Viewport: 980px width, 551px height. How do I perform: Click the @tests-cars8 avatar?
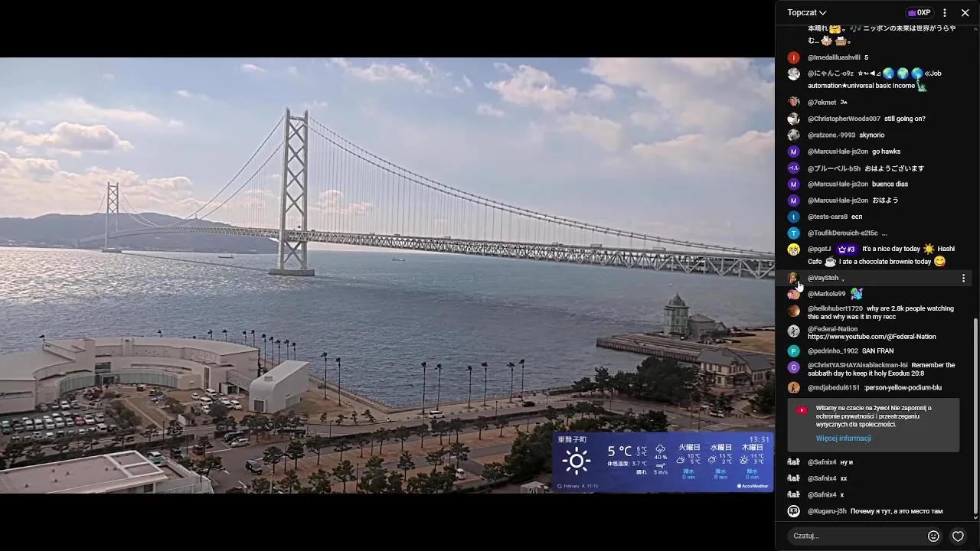[794, 217]
